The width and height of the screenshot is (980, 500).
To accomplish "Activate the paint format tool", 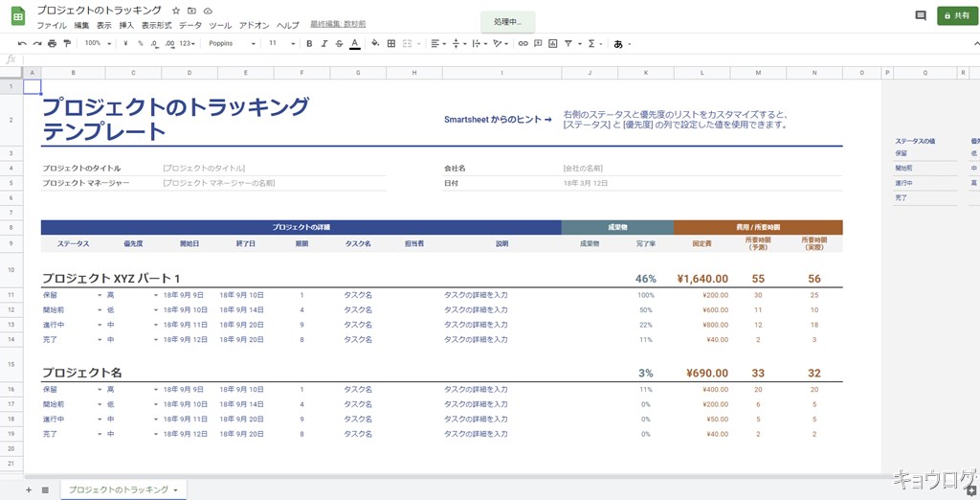I will (67, 44).
